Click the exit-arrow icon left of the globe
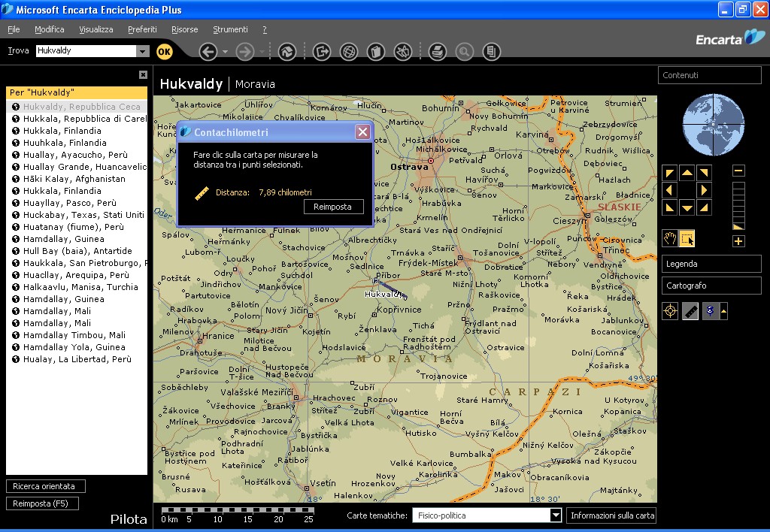Viewport: 770px width, 532px height. pyautogui.click(x=322, y=52)
